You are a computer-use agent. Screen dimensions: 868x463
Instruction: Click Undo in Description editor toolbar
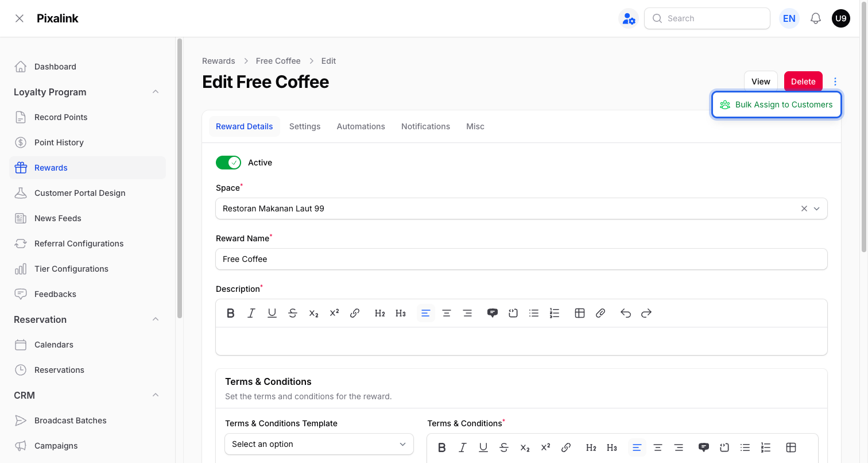(x=626, y=313)
